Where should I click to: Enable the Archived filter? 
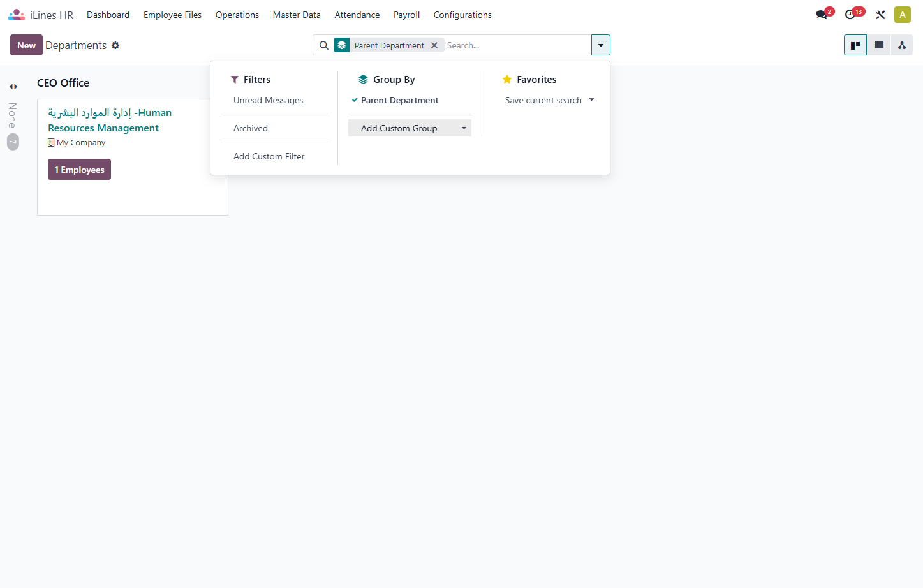274,128
